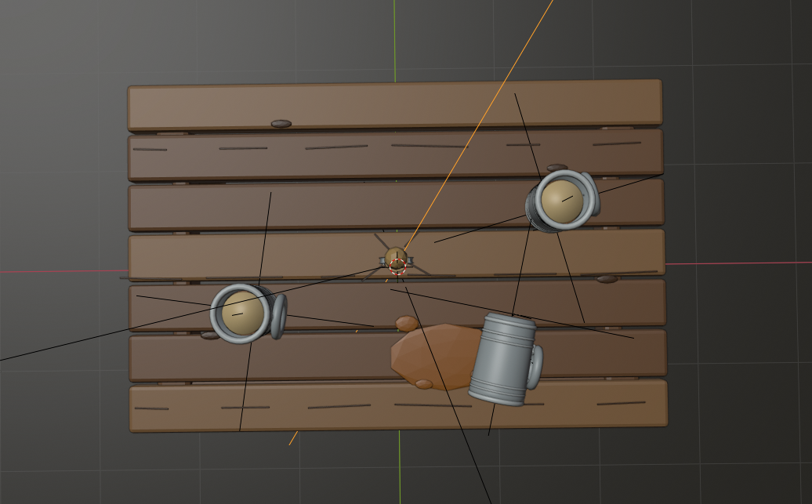
Task: Select the tipped-over gray mug
Action: pos(505,359)
